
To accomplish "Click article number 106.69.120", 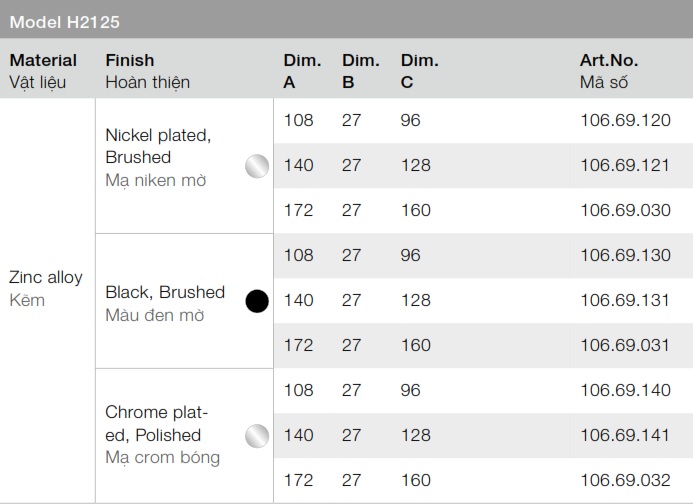I will [x=625, y=121].
